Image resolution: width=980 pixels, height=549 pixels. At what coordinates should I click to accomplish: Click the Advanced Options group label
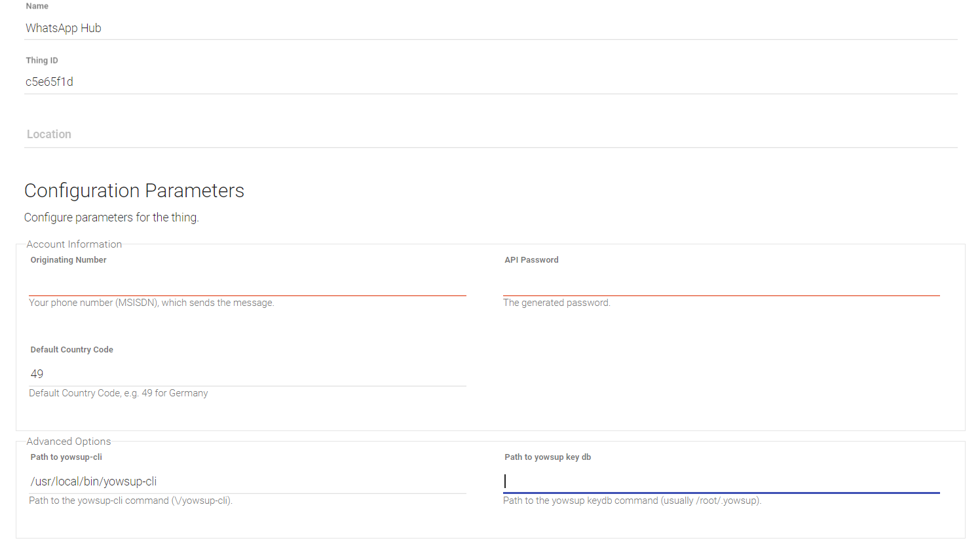pos(69,442)
